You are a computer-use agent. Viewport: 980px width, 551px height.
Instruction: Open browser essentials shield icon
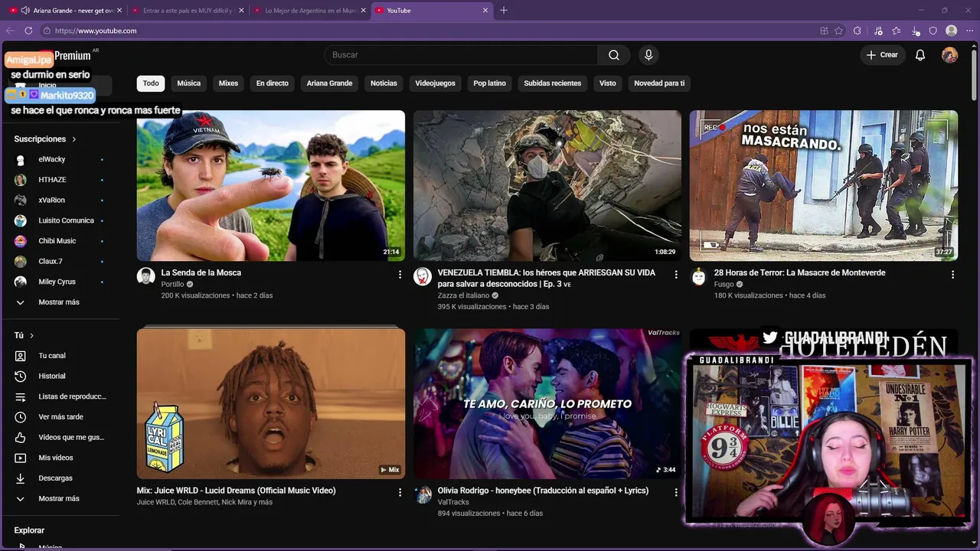click(x=933, y=31)
